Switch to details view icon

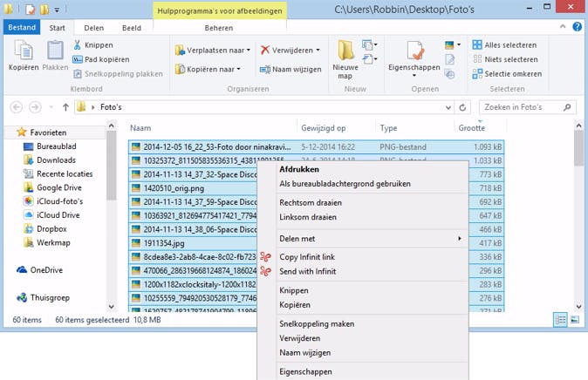click(560, 320)
